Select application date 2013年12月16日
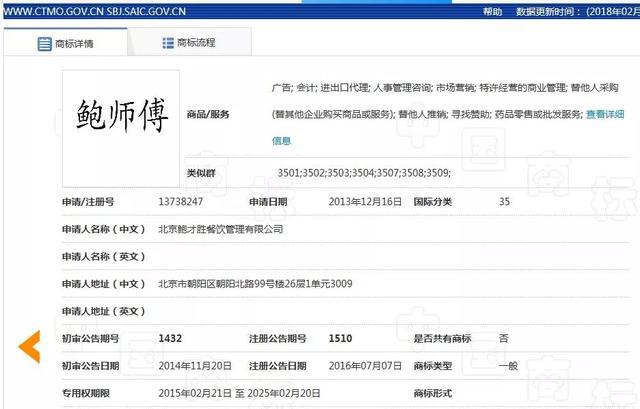The width and height of the screenshot is (640, 409). [x=365, y=202]
